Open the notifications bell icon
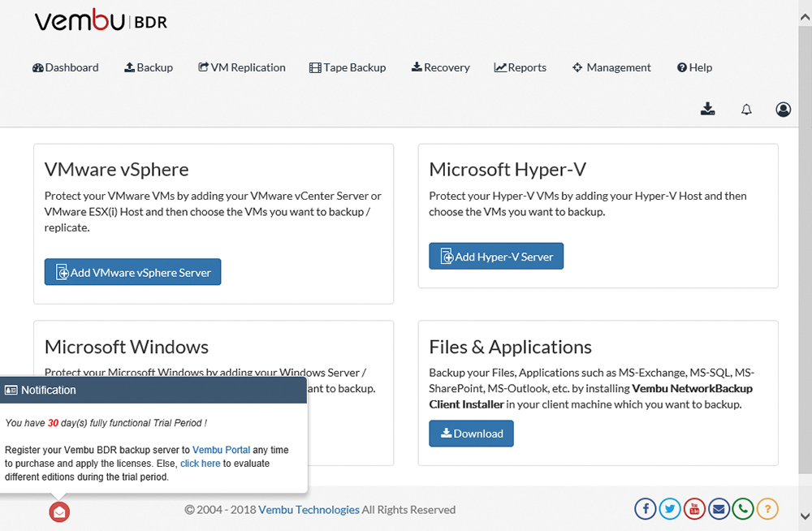 tap(746, 110)
